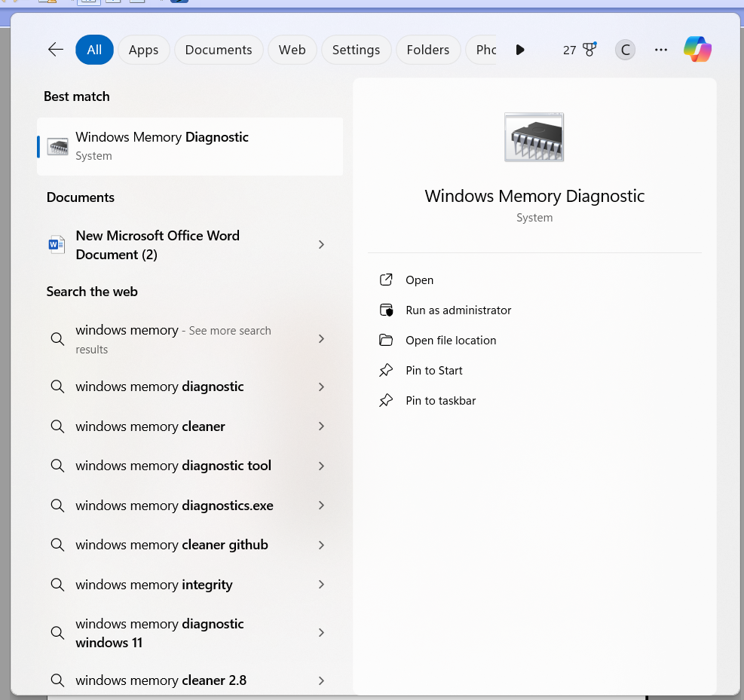Click magnifier icon beside 'windows memory integrity'

pos(57,584)
